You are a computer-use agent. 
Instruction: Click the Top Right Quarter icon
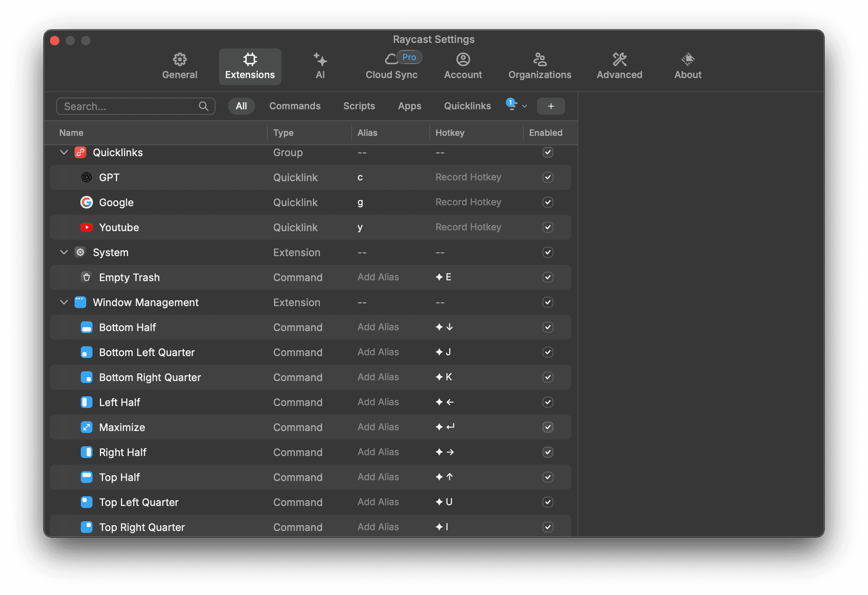click(x=87, y=527)
